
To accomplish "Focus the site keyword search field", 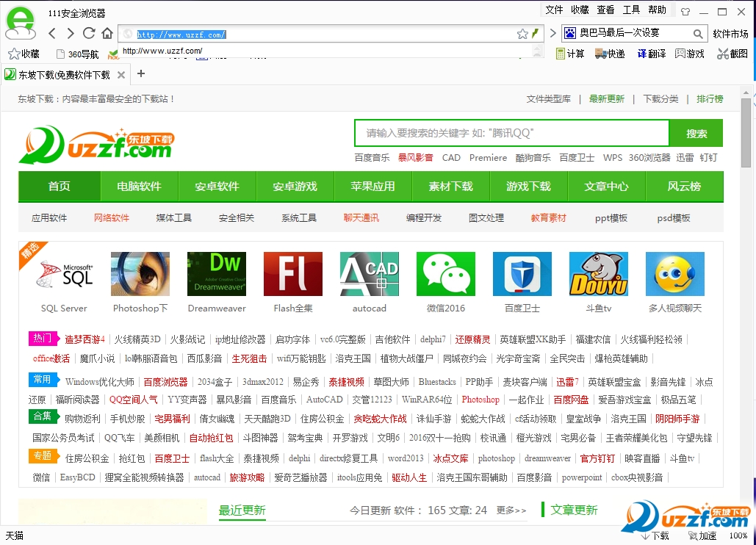I will 511,133.
